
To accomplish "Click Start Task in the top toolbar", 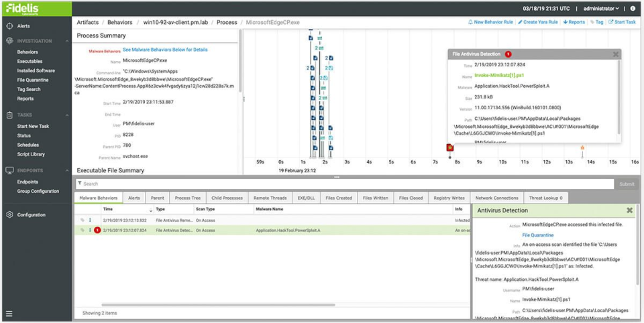I will (x=622, y=22).
